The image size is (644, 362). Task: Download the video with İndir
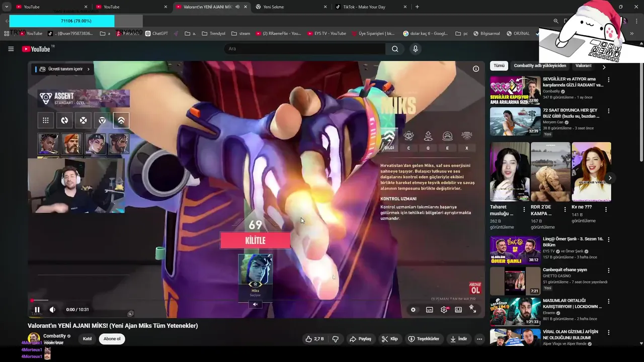(x=459, y=339)
